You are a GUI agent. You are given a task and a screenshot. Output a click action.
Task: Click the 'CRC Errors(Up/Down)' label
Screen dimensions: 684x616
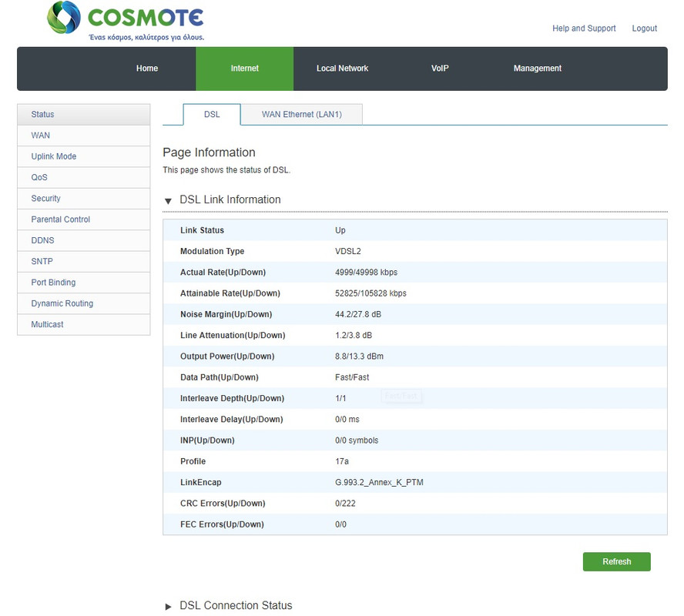tap(223, 503)
